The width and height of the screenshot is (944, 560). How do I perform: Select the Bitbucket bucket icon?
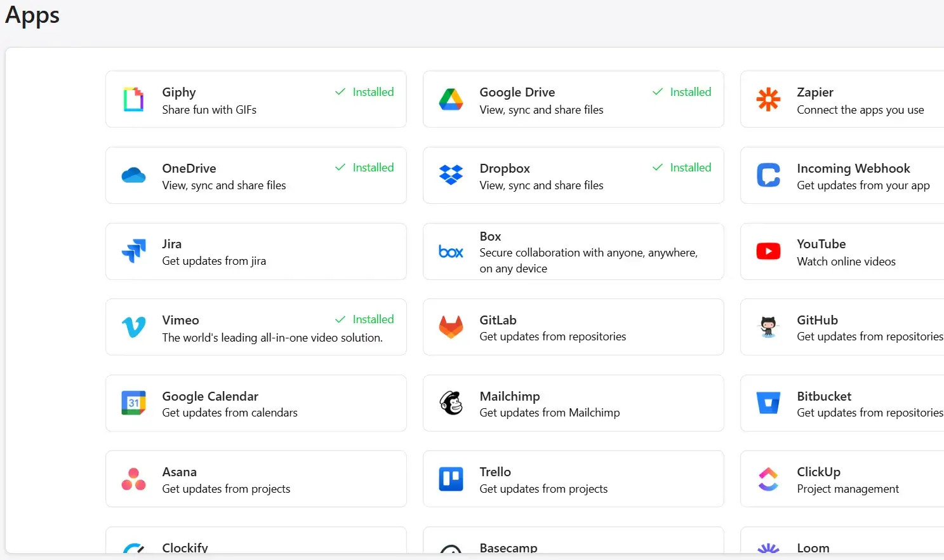point(768,403)
